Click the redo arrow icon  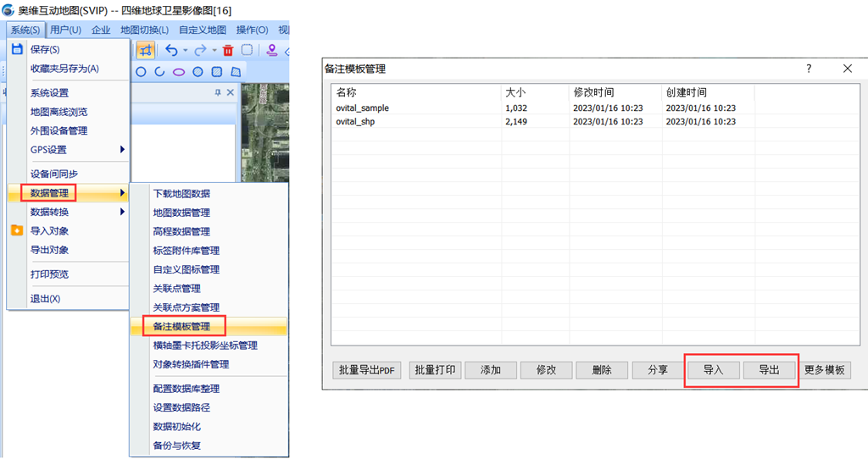201,50
